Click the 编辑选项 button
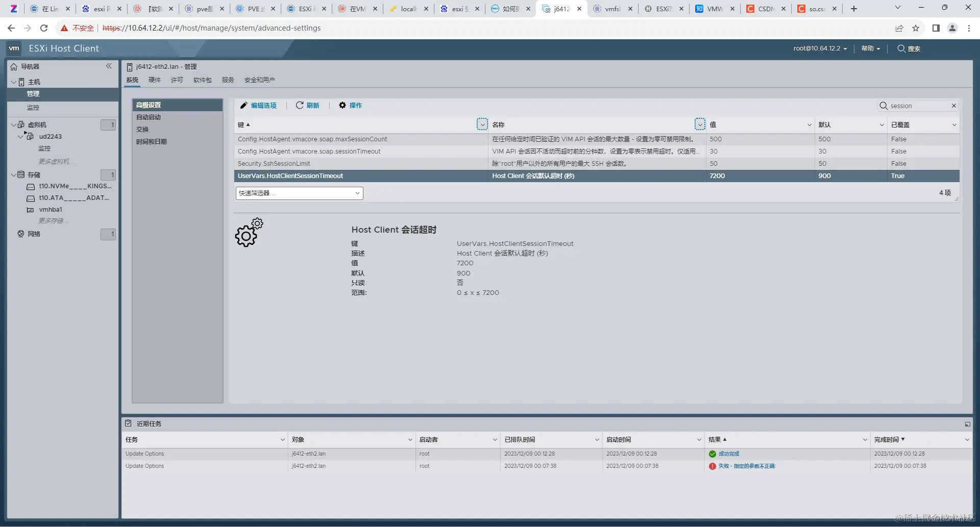This screenshot has height=527, width=980. [x=259, y=105]
